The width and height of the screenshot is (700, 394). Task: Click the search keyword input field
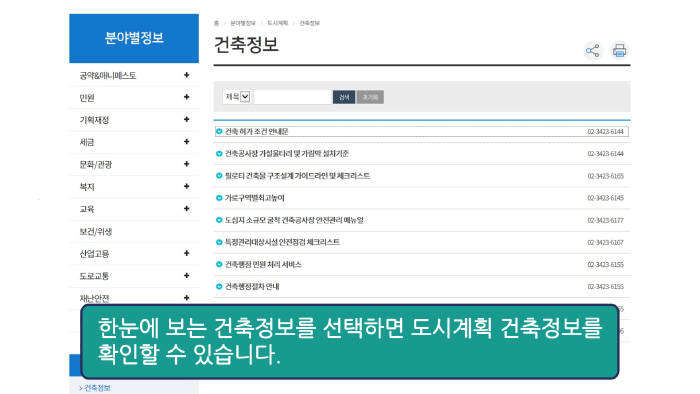coord(292,97)
